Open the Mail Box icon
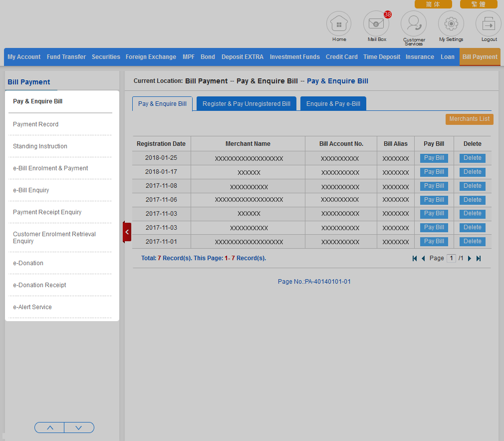504x441 pixels. tap(376, 23)
